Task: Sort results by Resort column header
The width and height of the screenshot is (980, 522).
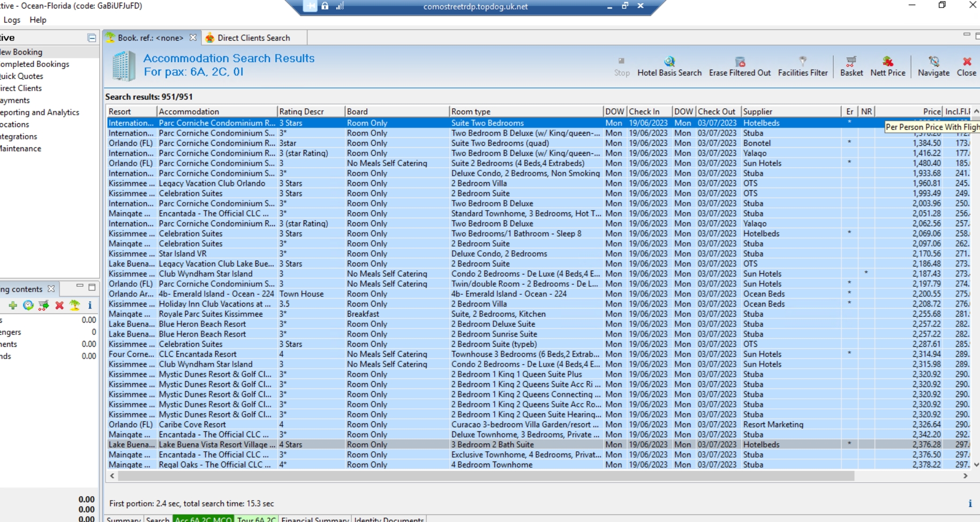Action: pyautogui.click(x=132, y=111)
